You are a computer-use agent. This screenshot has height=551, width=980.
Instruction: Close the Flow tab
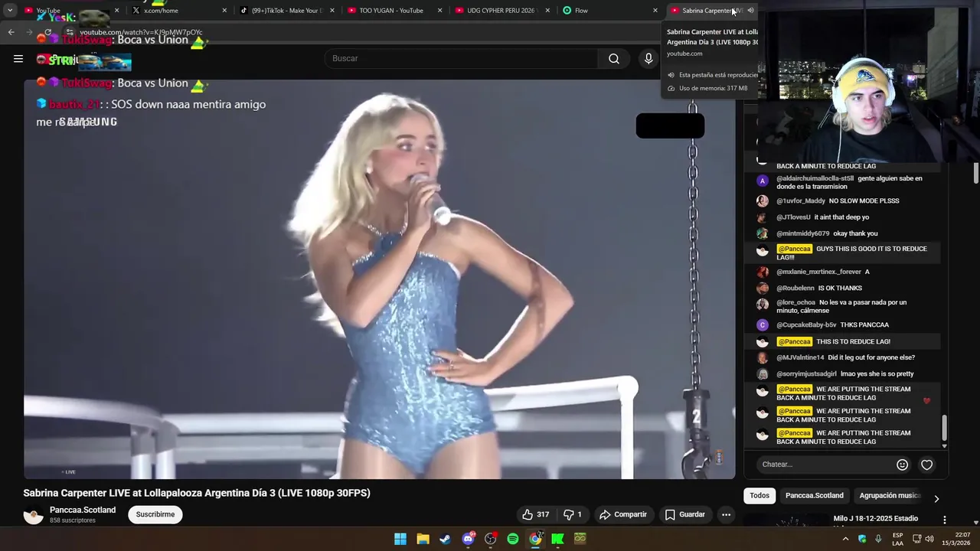coord(655,11)
